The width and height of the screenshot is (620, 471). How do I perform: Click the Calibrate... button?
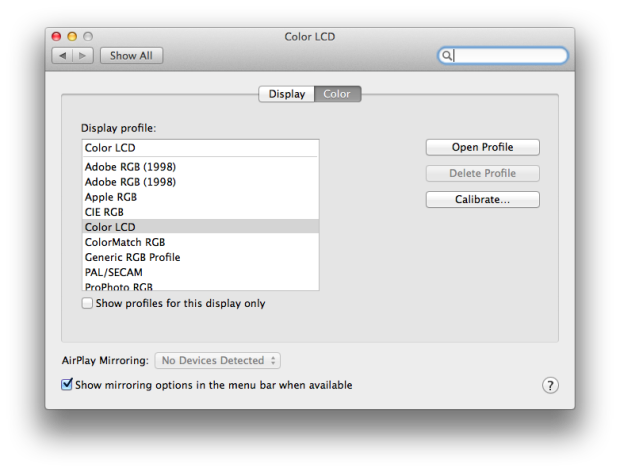[x=482, y=199]
